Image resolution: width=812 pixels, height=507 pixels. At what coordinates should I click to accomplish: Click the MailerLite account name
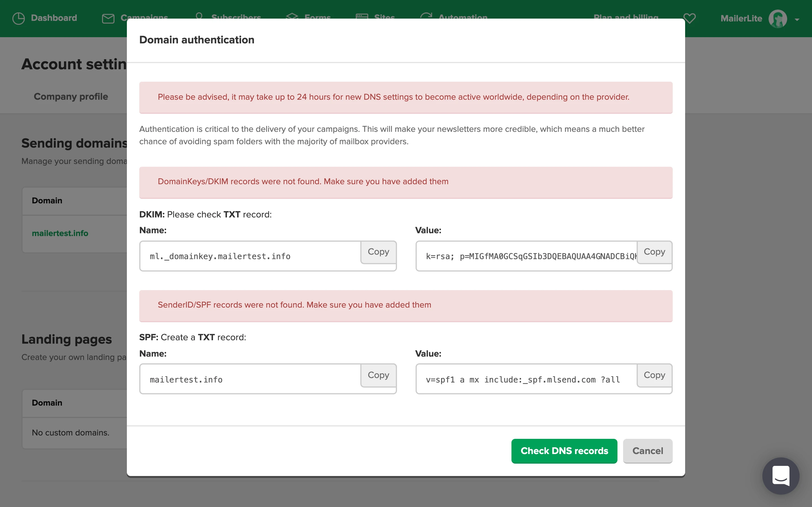click(x=741, y=18)
